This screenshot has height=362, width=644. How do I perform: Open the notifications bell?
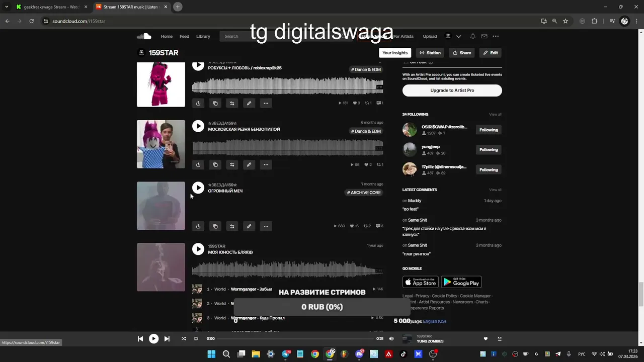click(x=472, y=36)
